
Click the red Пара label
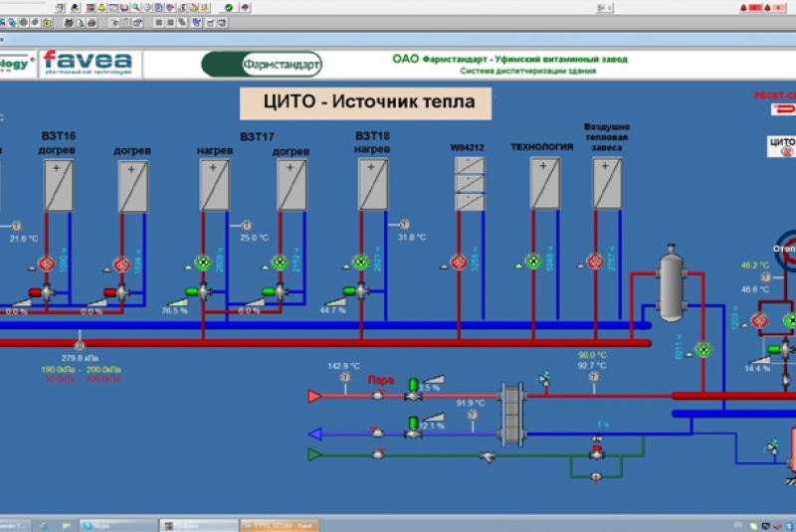tap(381, 380)
